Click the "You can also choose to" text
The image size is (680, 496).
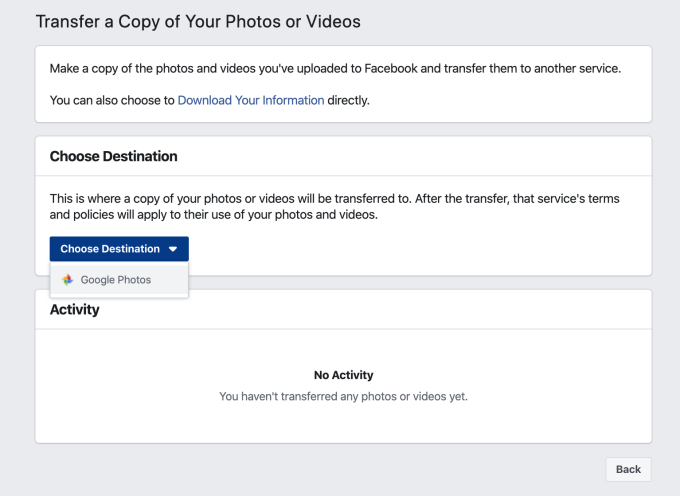[x=112, y=100]
